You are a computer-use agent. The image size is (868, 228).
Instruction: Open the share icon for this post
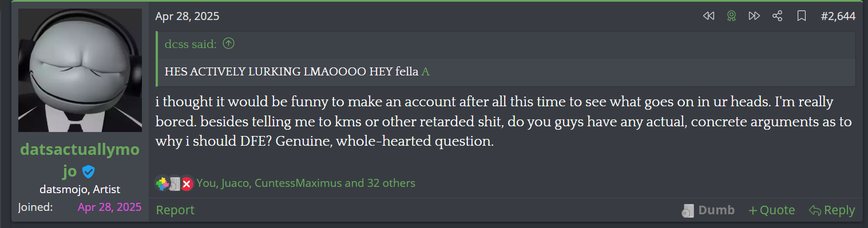pyautogui.click(x=777, y=17)
